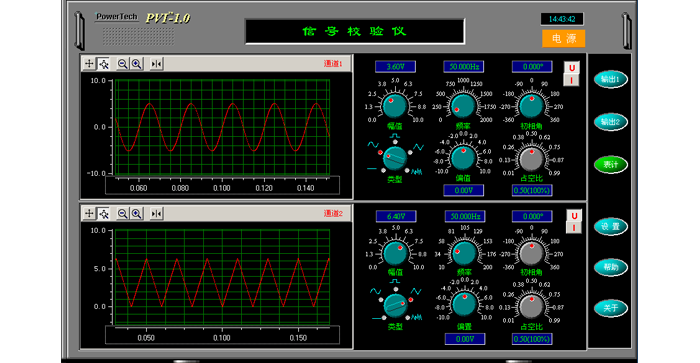
Task: Click the channel 2 50.000Hz frequency field
Action: (465, 216)
